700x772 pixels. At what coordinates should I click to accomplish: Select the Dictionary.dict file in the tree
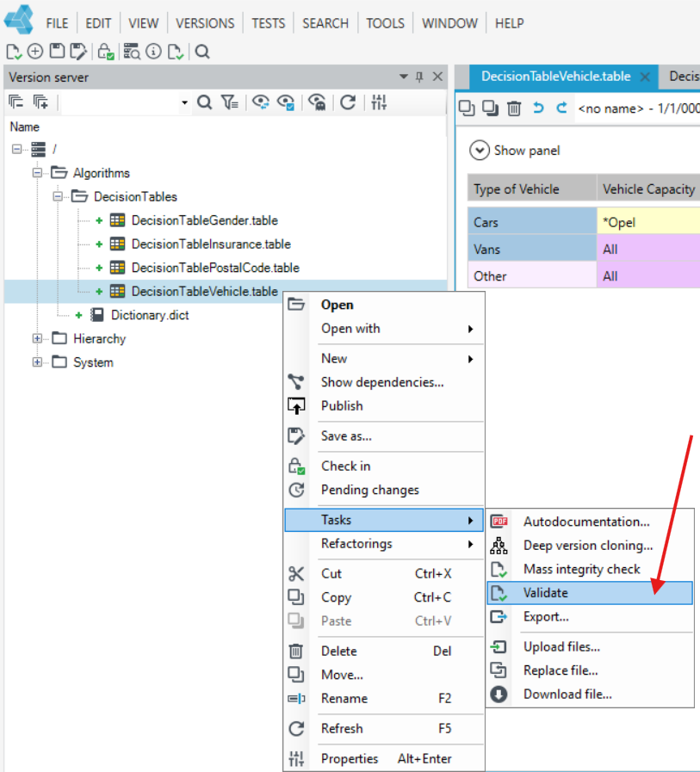[150, 315]
